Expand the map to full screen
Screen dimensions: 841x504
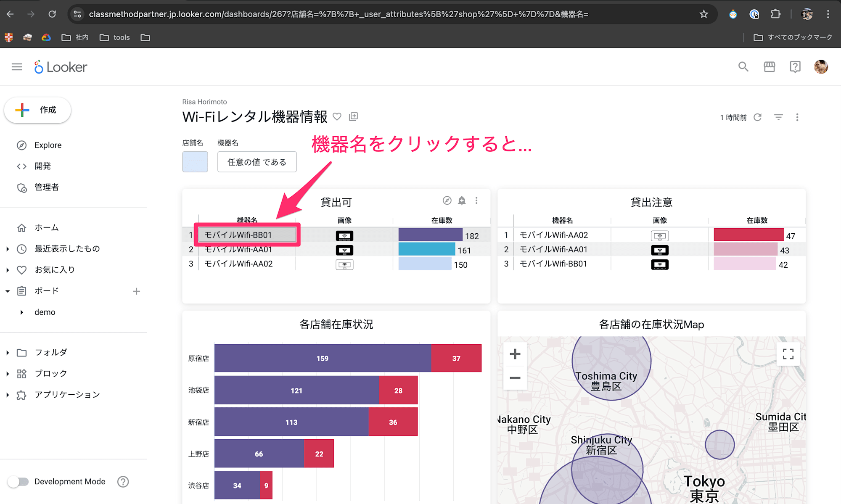coord(788,354)
